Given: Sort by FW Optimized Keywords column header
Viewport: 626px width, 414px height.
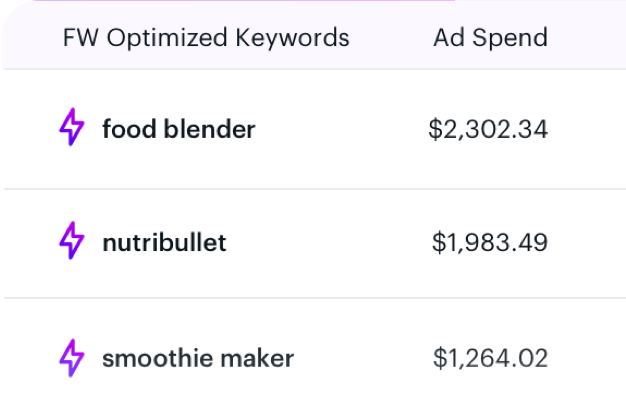Looking at the screenshot, I should click(206, 38).
